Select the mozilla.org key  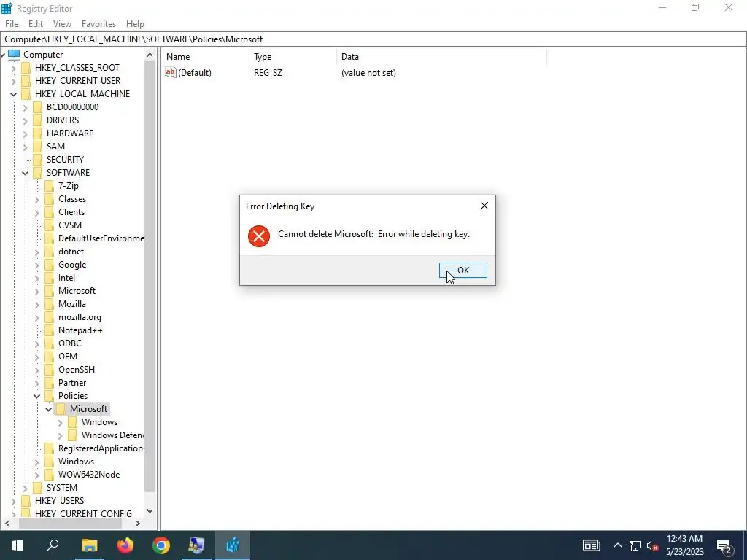pyautogui.click(x=80, y=317)
